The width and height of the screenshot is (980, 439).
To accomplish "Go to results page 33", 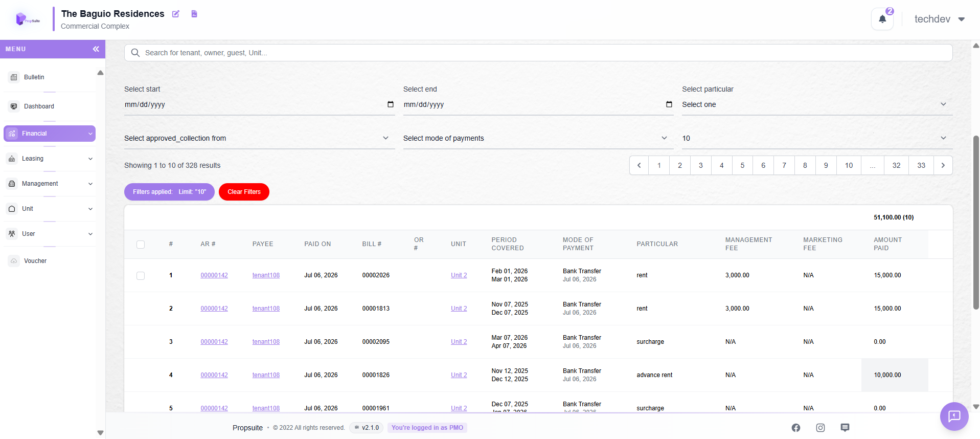I will [x=921, y=165].
